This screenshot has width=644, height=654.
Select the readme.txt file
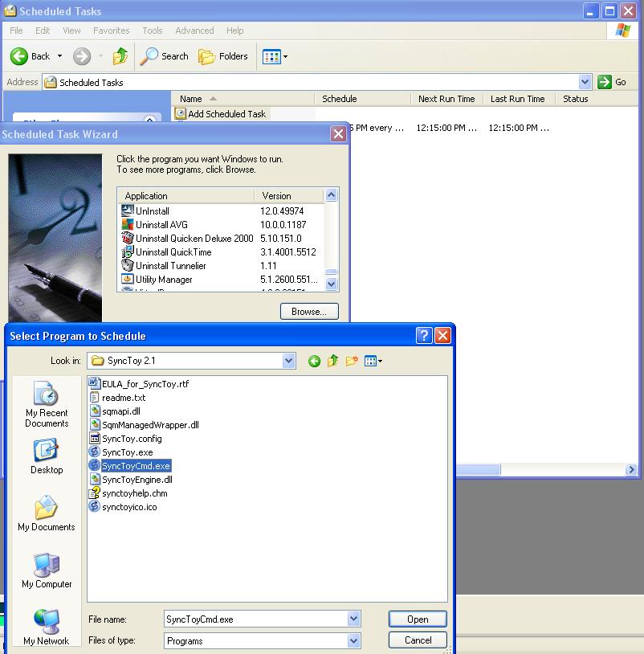(x=117, y=398)
